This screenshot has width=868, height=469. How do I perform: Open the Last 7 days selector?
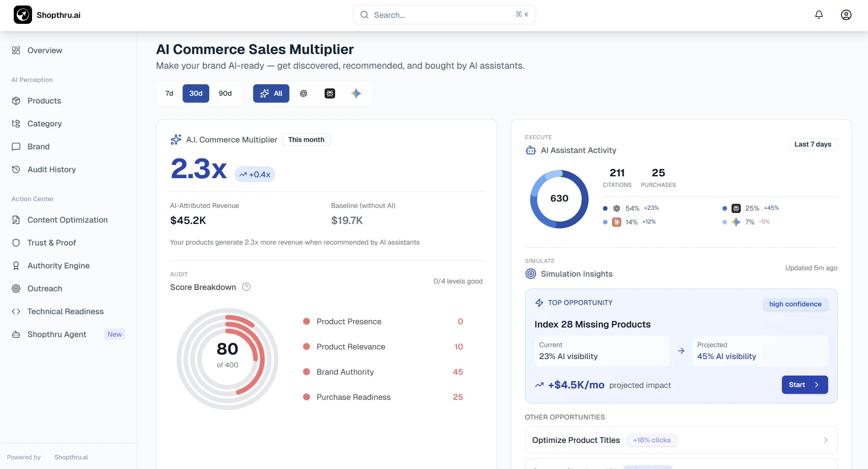pyautogui.click(x=813, y=144)
